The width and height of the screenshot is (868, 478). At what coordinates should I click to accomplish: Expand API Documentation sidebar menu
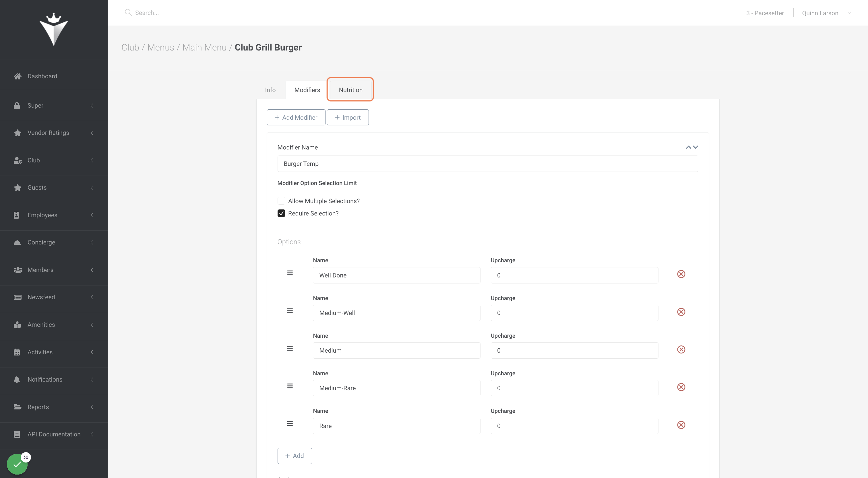54,434
